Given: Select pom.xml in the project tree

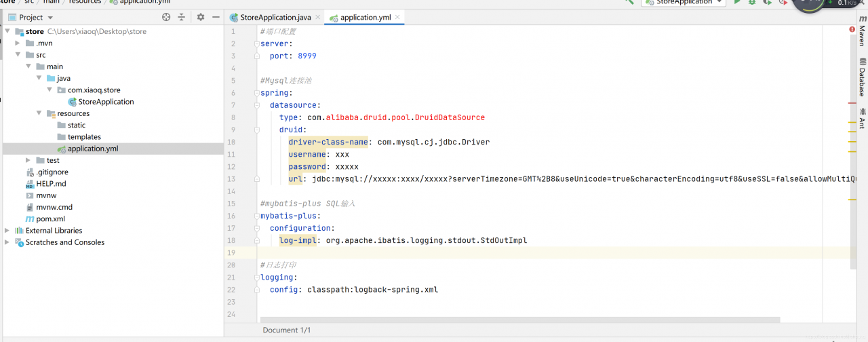Looking at the screenshot, I should [50, 219].
